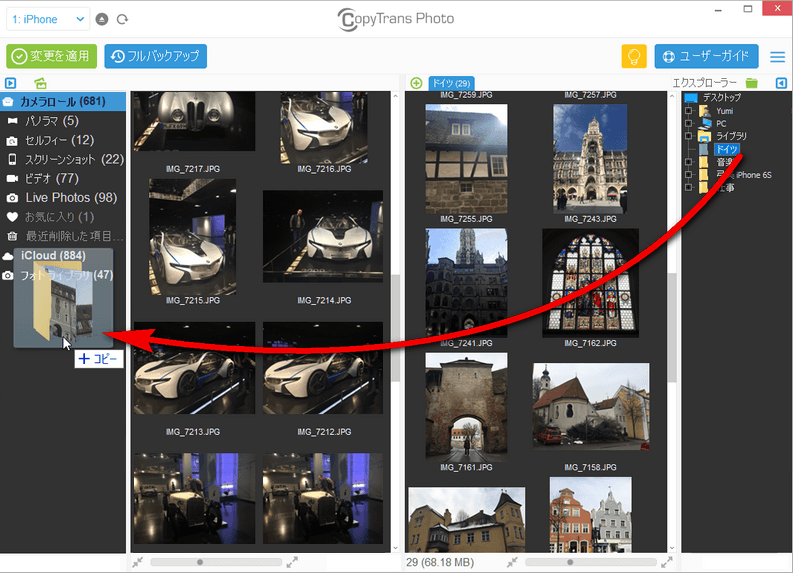Click the selfie camera icon
Screen dimensions: 793x573
12,141
